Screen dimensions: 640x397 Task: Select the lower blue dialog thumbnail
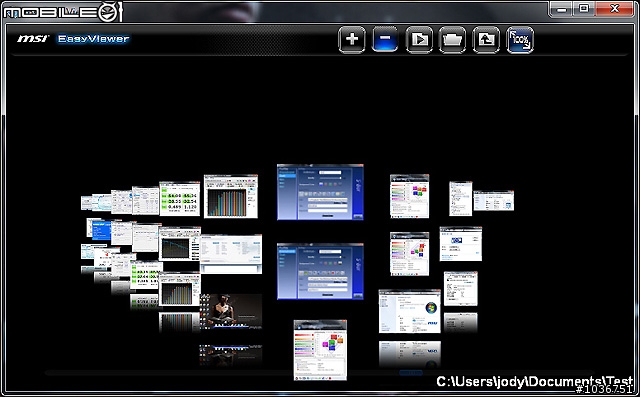click(320, 271)
